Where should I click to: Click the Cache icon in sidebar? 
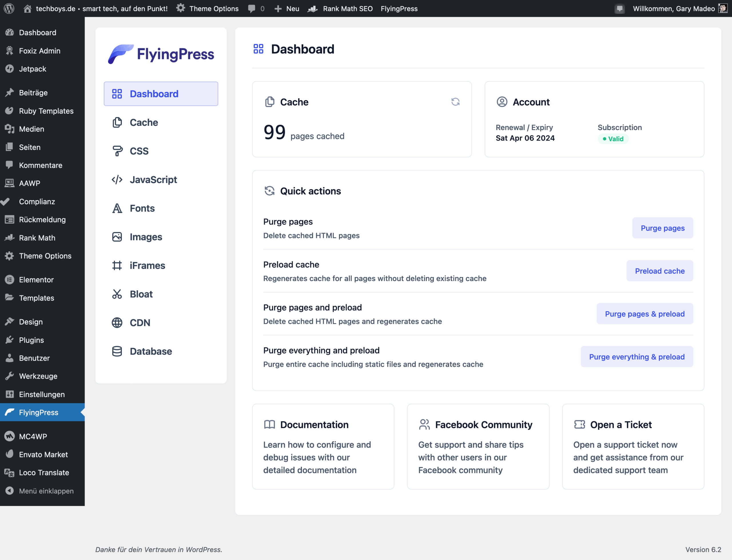117,122
